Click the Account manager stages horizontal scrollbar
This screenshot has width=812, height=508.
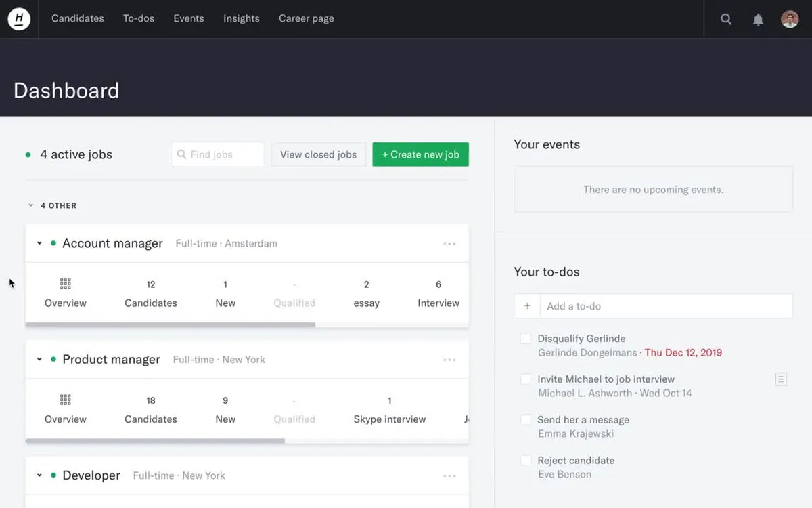tap(171, 325)
